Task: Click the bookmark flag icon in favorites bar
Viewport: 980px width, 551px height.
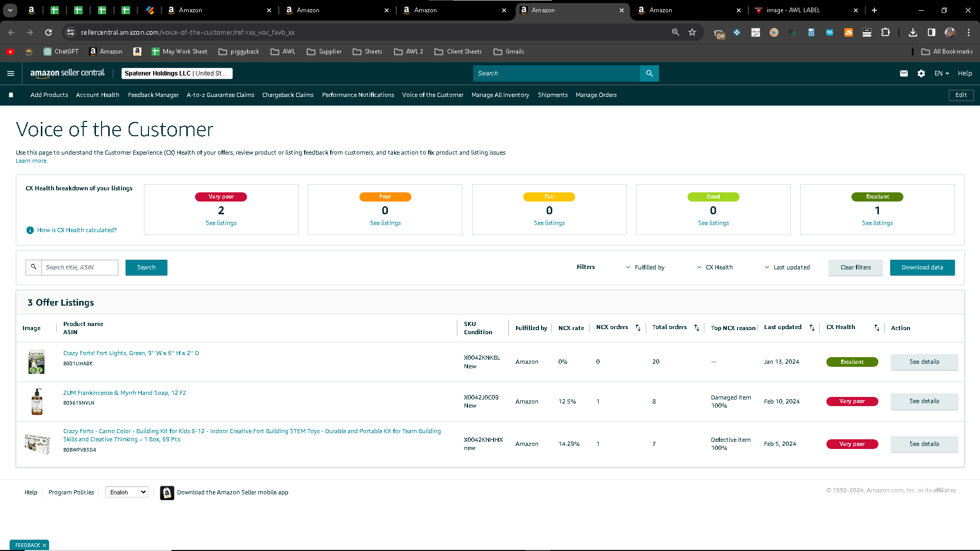Action: [11, 95]
